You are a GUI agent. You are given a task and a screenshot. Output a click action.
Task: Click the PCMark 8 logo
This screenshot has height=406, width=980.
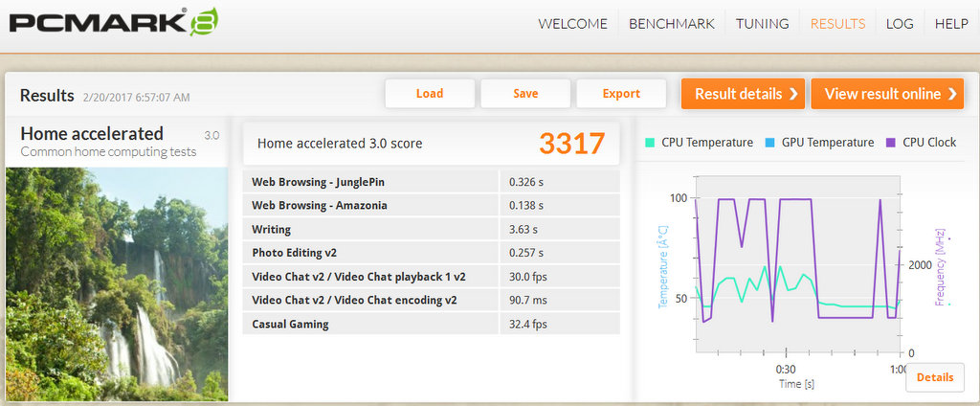114,22
